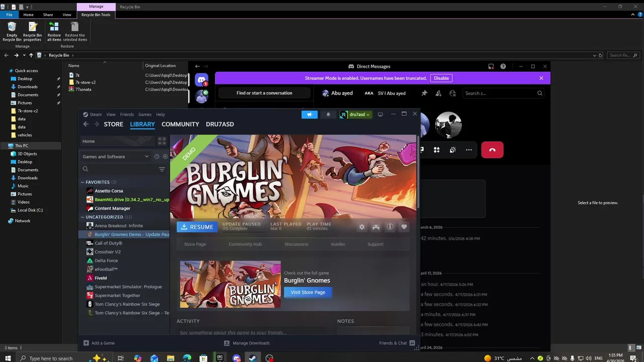Open the Steam Friends menu
This screenshot has width=644, height=362.
tap(127, 115)
